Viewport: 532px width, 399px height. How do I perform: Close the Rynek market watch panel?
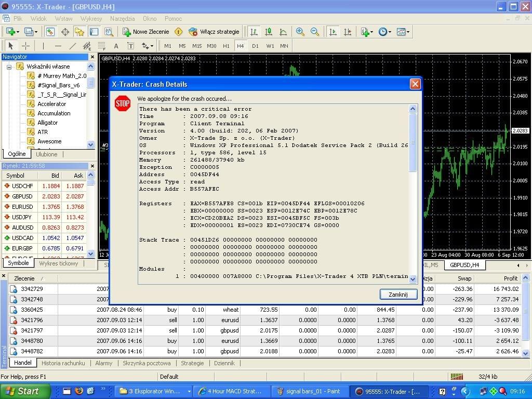[x=92, y=166]
